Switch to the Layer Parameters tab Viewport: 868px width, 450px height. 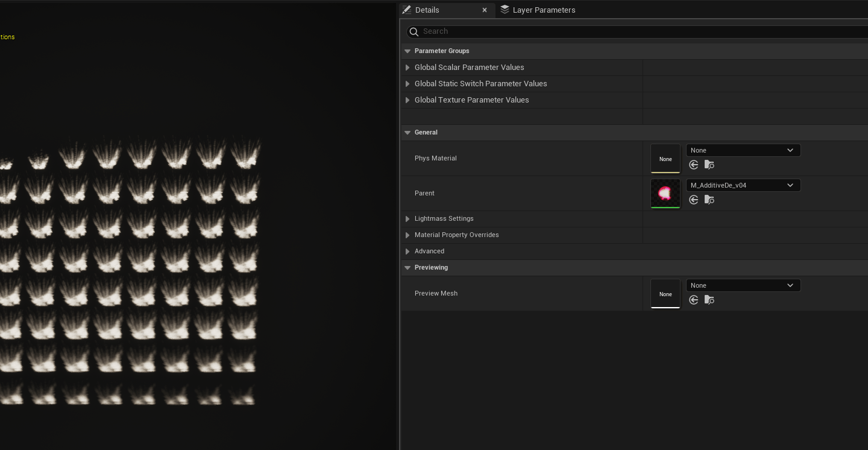538,10
